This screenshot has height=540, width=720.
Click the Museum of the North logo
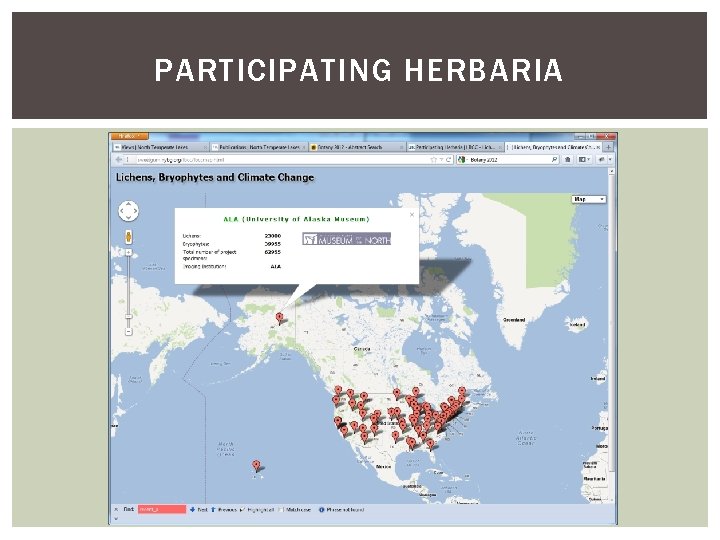pyautogui.click(x=346, y=239)
